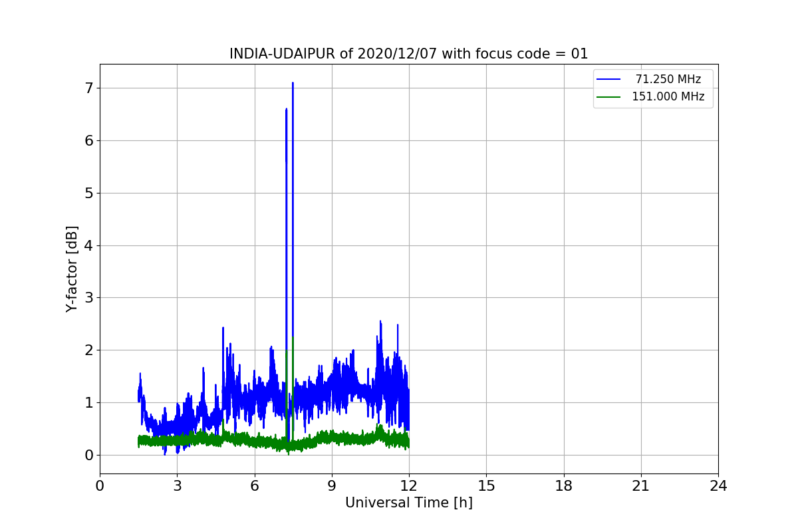This screenshot has height=532, width=798.
Task: Click y-axis tick label '2'
Action: [x=88, y=350]
